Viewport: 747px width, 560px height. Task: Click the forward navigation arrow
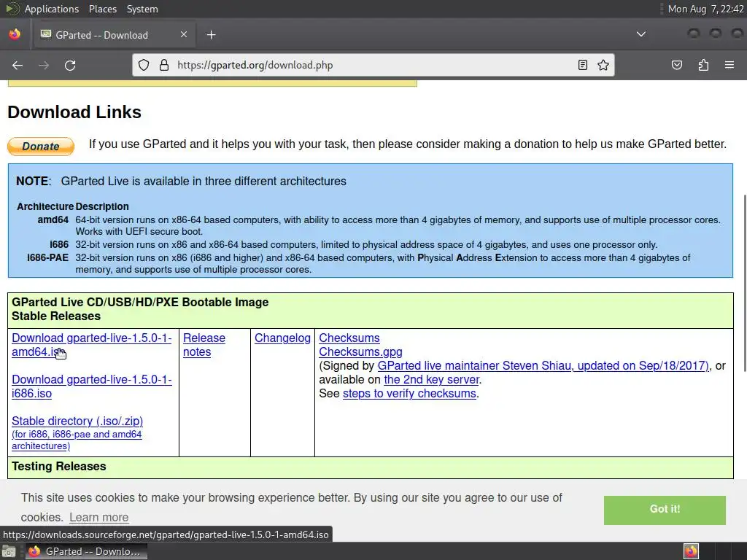(44, 65)
